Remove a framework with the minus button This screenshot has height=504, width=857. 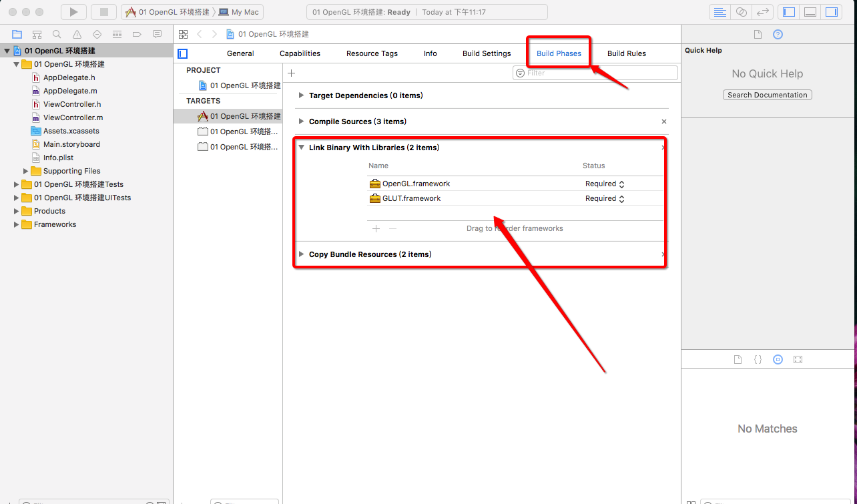392,228
